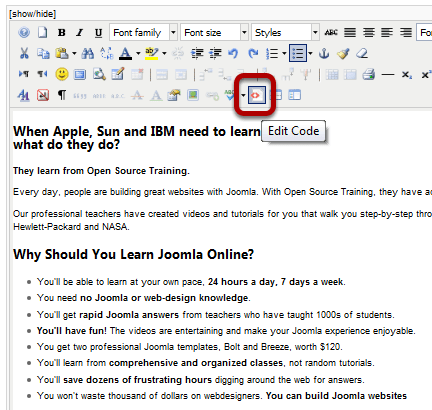Click the fullscreen editor icon
Viewport: 432px width, 410px height.
80,74
